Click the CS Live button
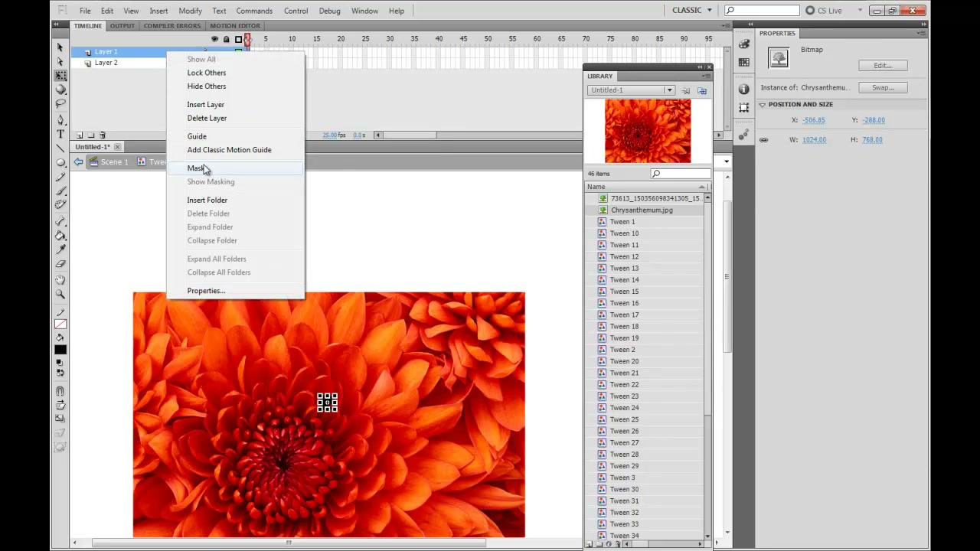 833,10
